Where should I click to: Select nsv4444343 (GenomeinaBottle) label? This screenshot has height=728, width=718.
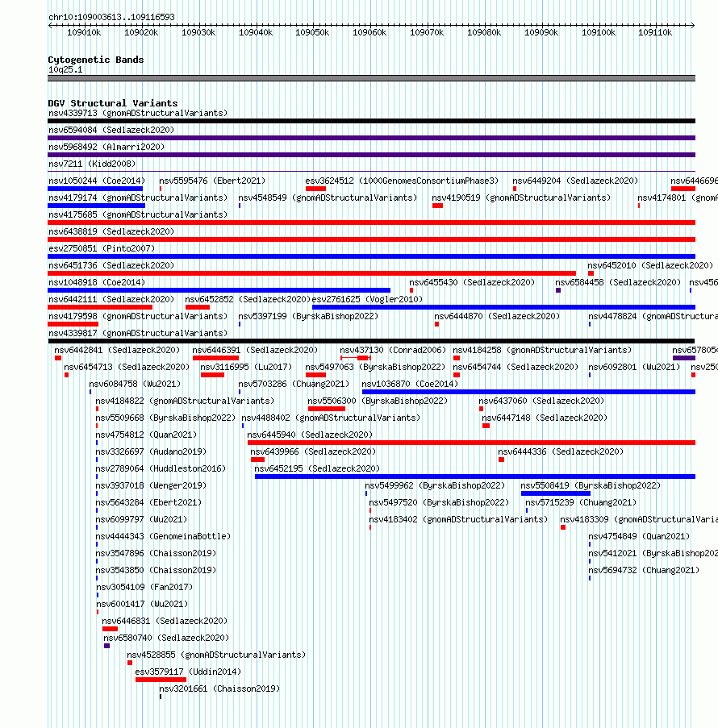(163, 537)
